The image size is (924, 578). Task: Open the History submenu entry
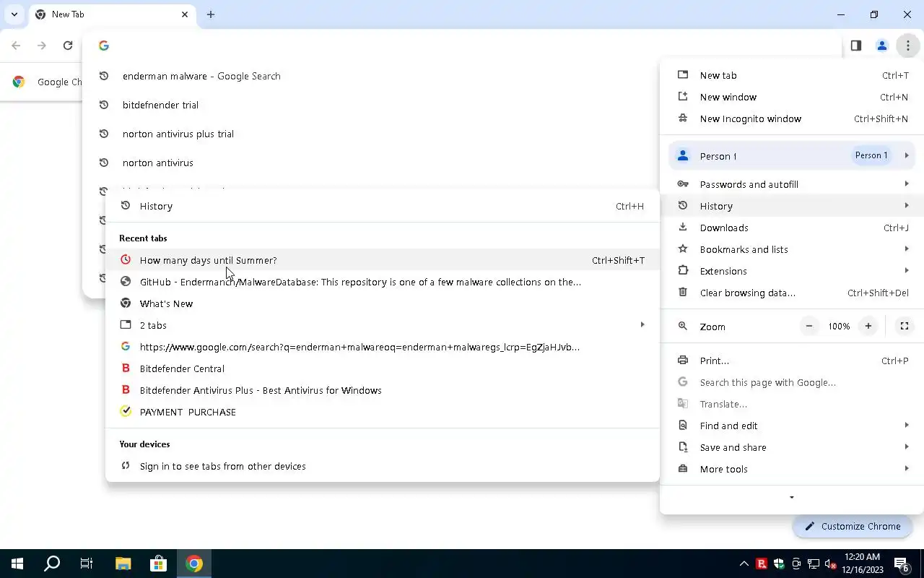pos(792,206)
